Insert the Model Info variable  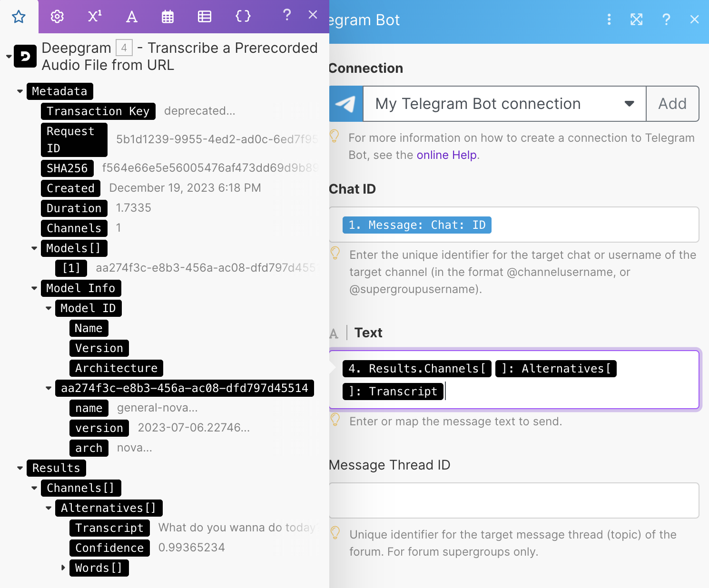tap(81, 288)
